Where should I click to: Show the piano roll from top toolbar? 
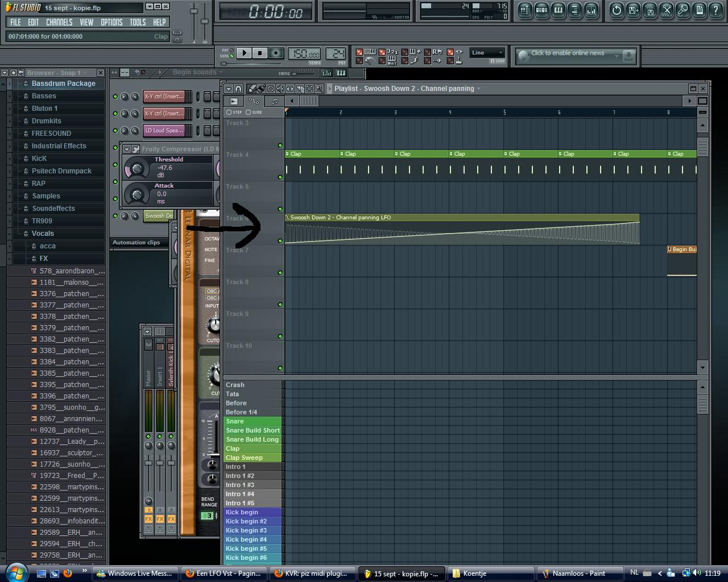point(558,10)
